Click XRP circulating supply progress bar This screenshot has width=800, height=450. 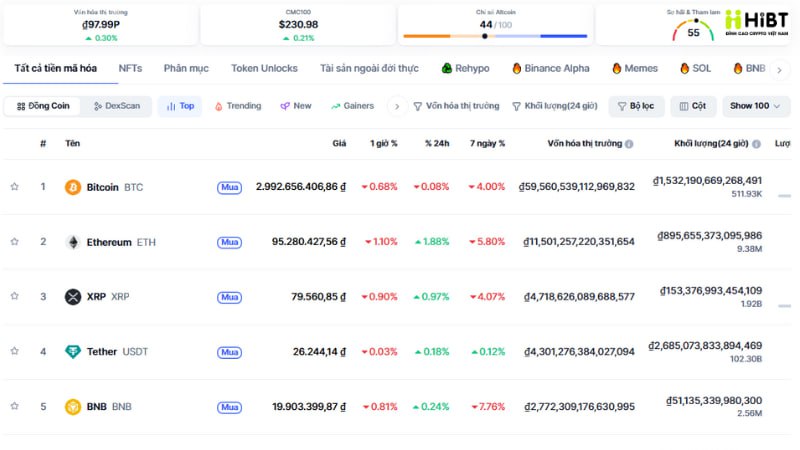(784, 306)
